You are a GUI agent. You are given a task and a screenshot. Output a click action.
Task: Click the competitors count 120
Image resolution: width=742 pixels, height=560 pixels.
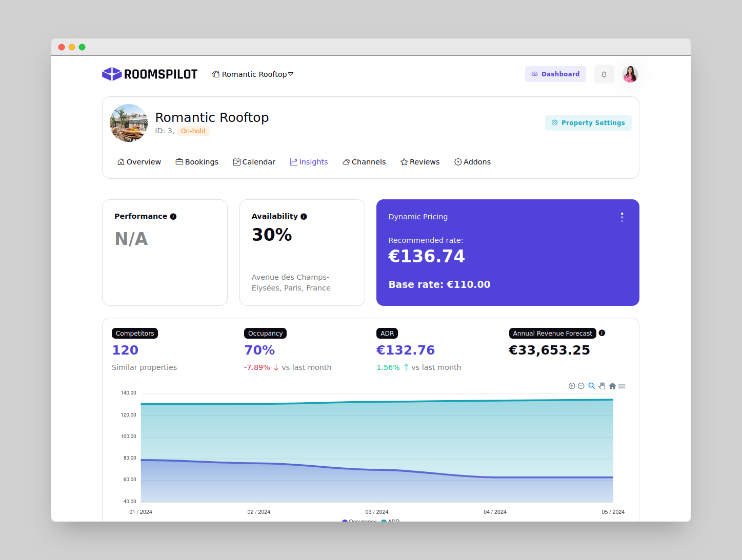point(125,350)
